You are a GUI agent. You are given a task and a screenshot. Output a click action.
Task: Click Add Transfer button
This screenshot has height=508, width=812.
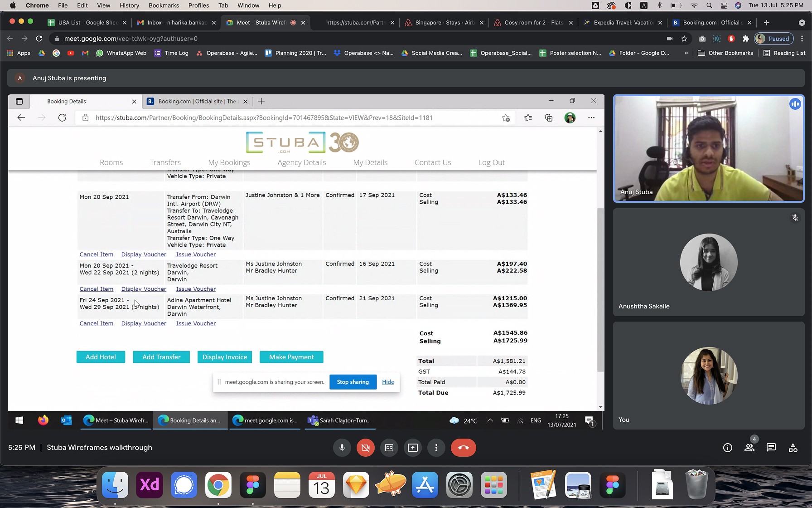click(x=161, y=357)
